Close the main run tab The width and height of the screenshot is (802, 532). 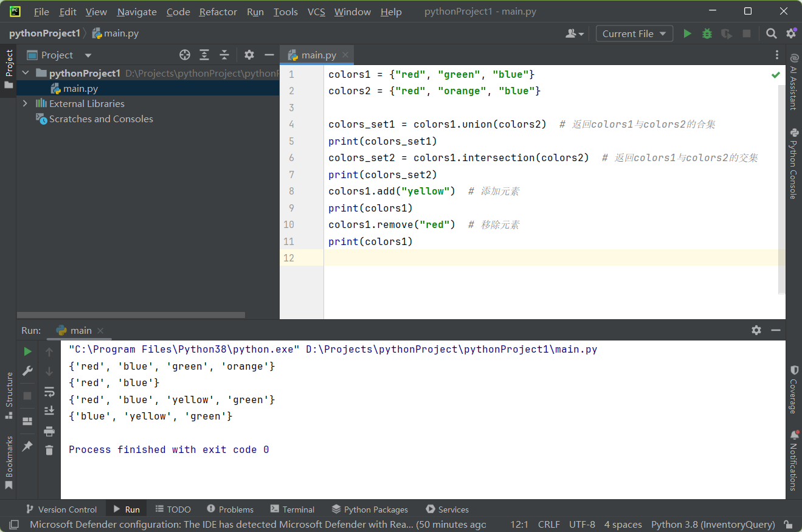coord(101,331)
